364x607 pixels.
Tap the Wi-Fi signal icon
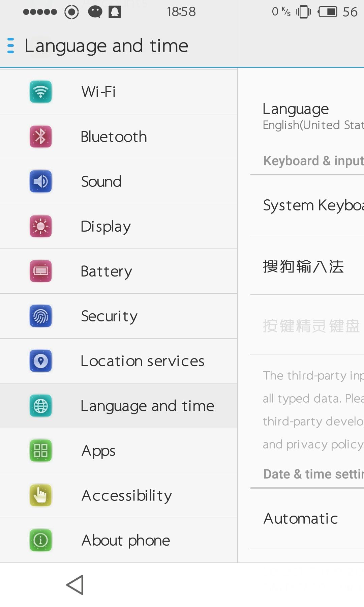pos(40,91)
